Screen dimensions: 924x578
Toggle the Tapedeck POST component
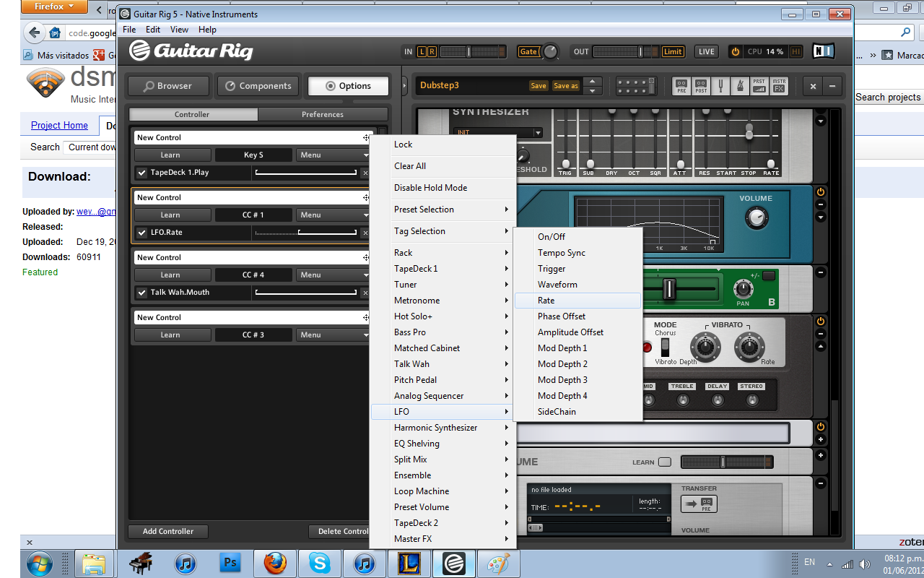pos(701,86)
